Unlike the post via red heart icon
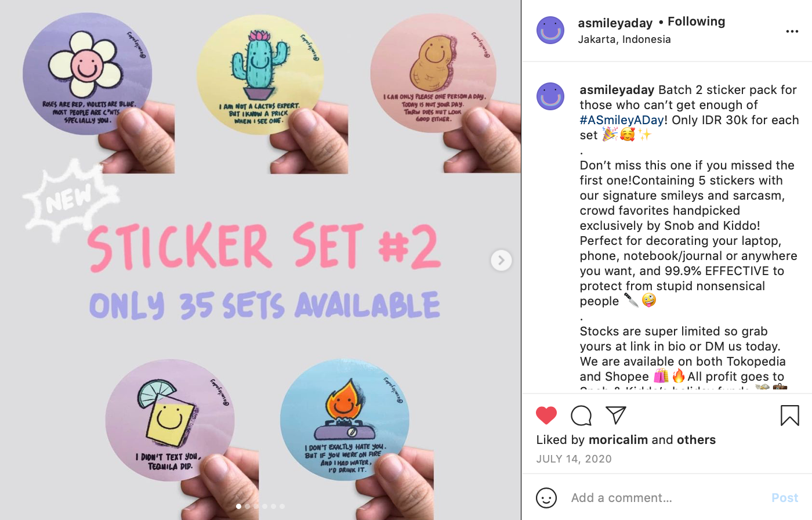 [x=546, y=416]
